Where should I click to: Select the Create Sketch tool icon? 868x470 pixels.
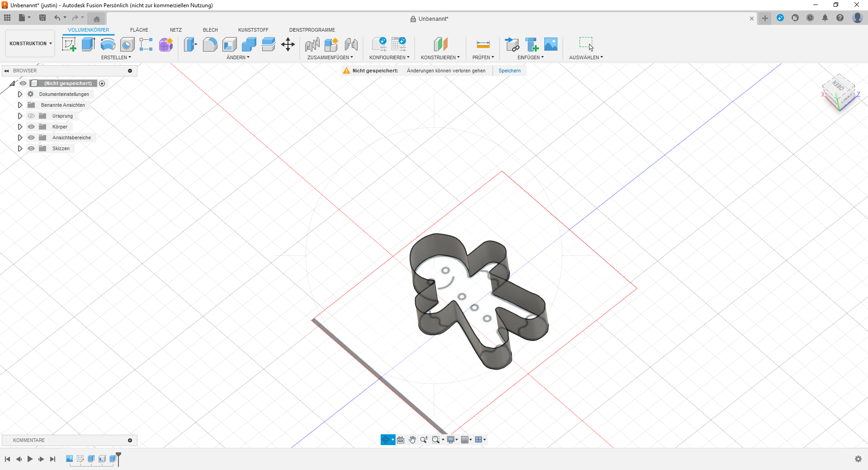pyautogui.click(x=69, y=44)
